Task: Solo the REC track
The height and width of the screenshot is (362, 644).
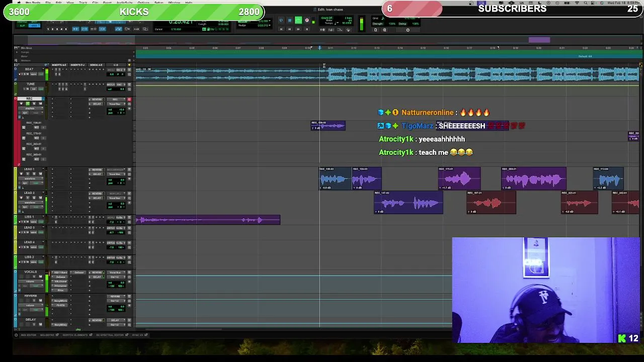Action: [34, 104]
